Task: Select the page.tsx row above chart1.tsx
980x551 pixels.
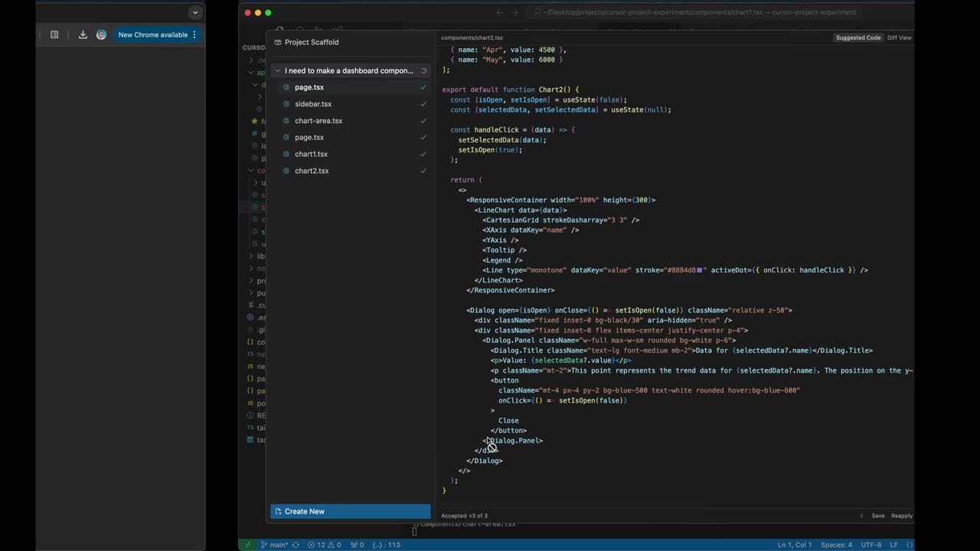Action: (x=350, y=138)
